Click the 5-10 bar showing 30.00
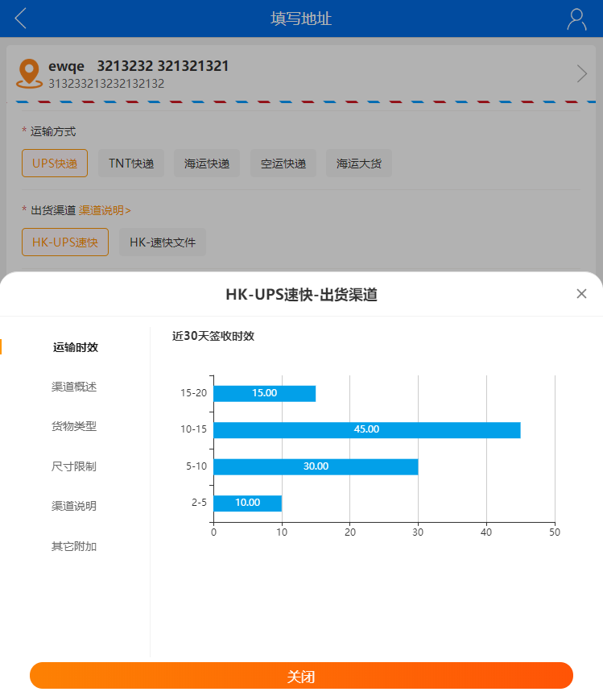The image size is (603, 700). 316,466
